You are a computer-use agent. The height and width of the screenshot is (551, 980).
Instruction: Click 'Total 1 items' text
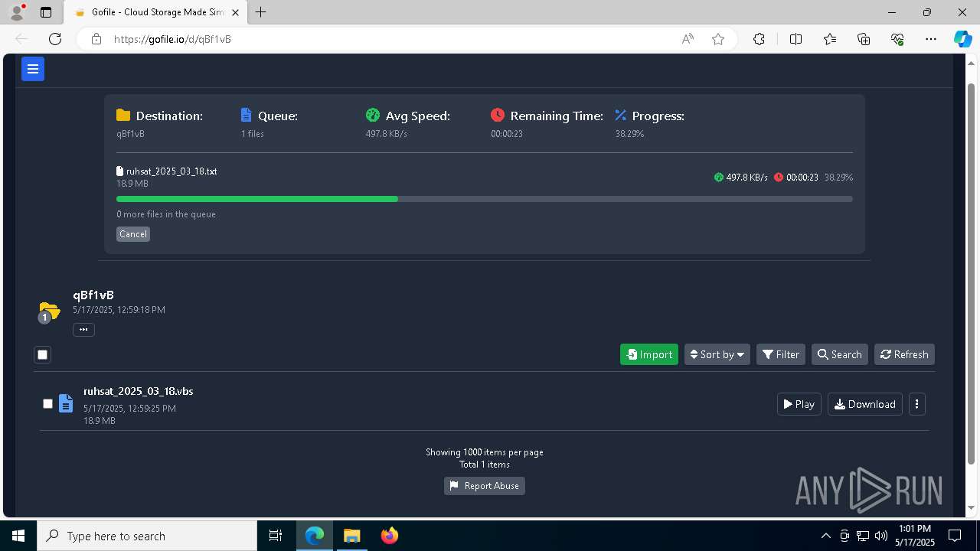pyautogui.click(x=485, y=465)
